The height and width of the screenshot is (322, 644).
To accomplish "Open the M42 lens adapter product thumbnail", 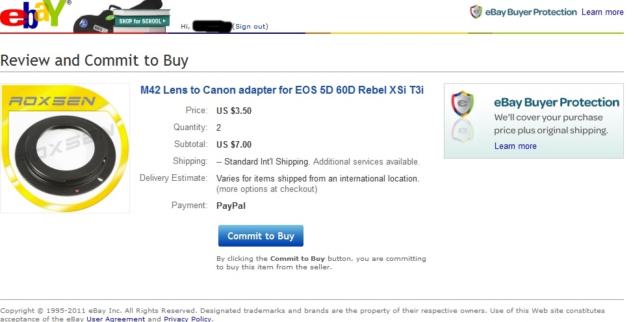I will click(x=65, y=148).
